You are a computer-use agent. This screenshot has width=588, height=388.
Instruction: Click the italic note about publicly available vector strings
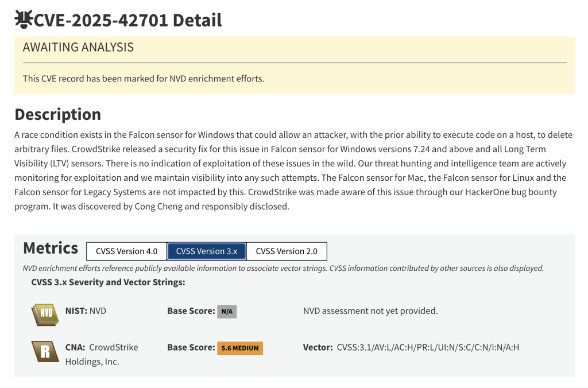(283, 268)
